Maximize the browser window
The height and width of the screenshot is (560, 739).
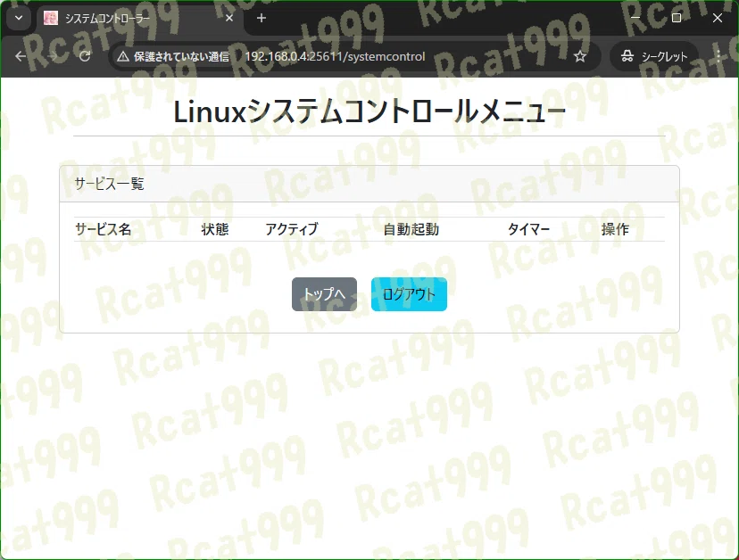pos(677,18)
